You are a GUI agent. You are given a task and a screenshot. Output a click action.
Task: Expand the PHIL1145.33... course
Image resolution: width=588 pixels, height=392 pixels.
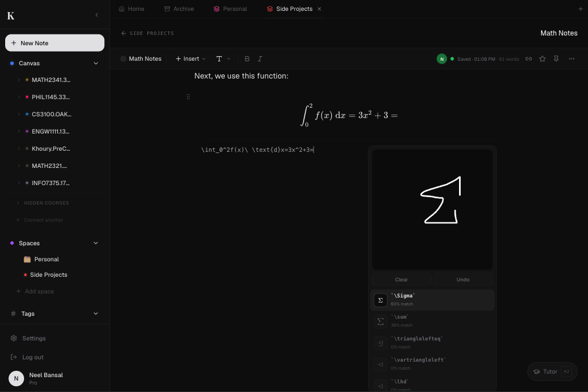(19, 97)
